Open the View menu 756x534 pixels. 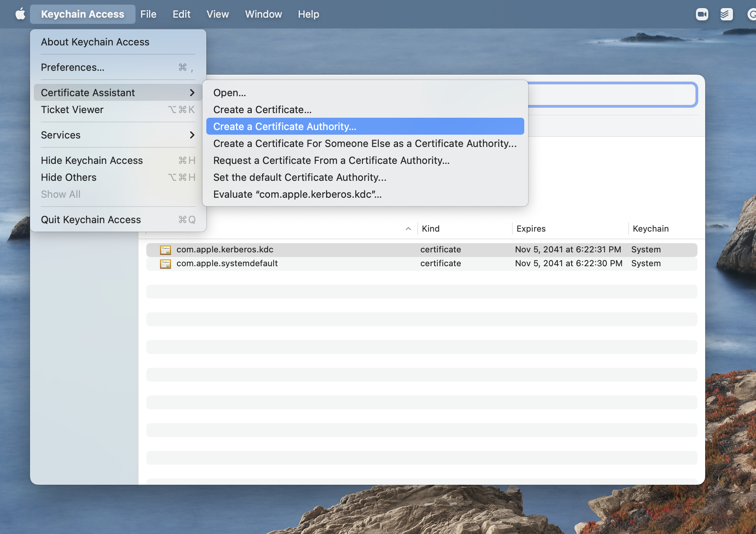(x=217, y=14)
